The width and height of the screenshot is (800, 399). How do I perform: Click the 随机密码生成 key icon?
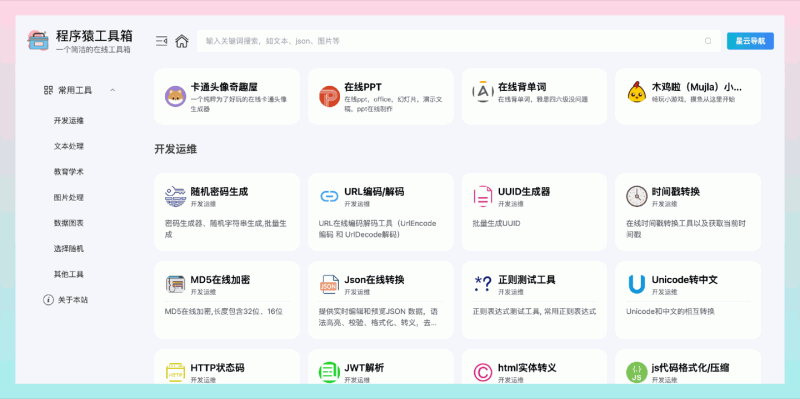point(176,196)
